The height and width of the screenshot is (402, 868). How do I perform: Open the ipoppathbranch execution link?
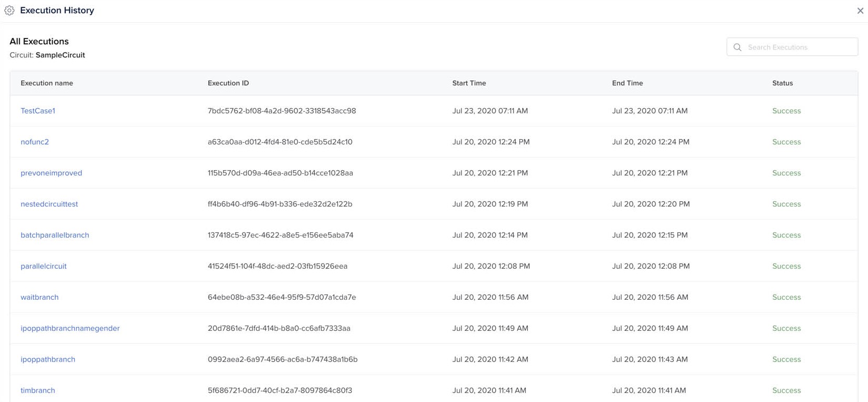[48, 359]
